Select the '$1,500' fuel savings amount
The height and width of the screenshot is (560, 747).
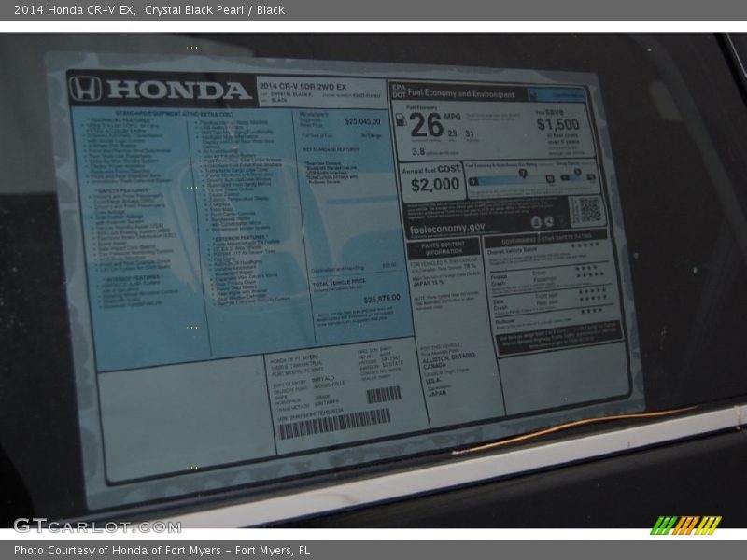(x=557, y=124)
